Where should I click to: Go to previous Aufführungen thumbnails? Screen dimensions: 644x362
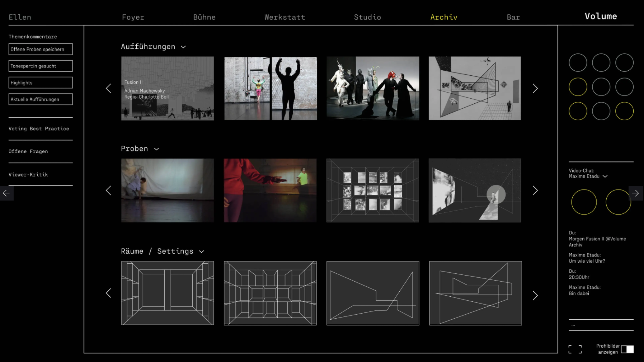[x=108, y=89]
